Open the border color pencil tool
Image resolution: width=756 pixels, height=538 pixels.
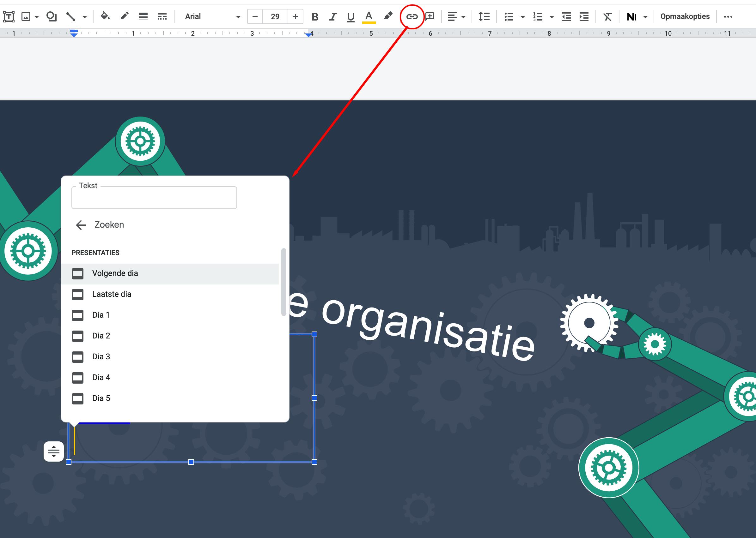(124, 16)
